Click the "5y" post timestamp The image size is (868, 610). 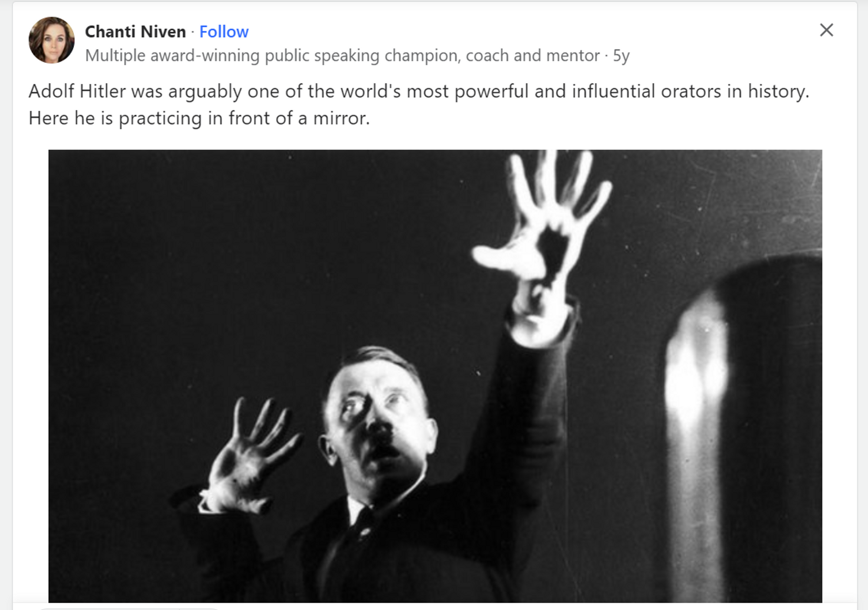621,56
